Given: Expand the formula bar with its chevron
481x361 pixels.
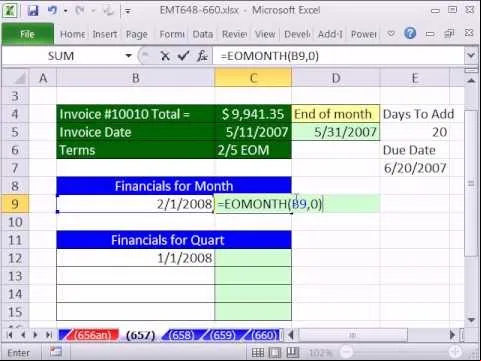Looking at the screenshot, I should click(471, 55).
